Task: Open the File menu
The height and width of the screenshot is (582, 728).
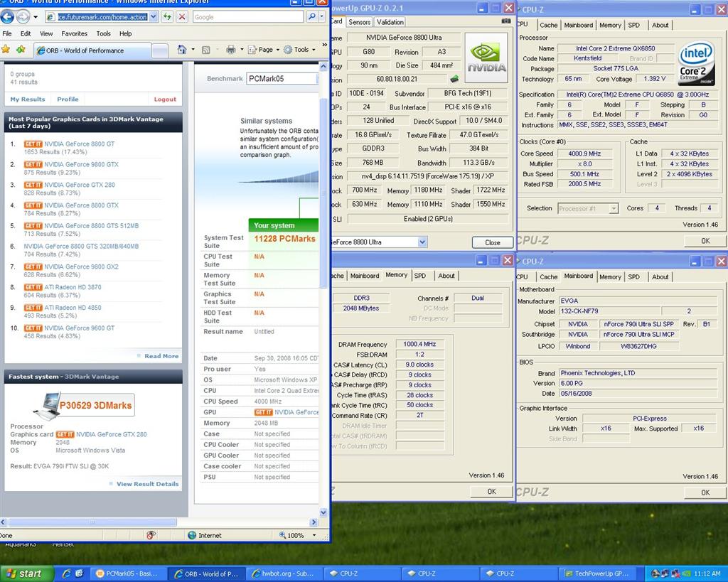Action: point(7,33)
